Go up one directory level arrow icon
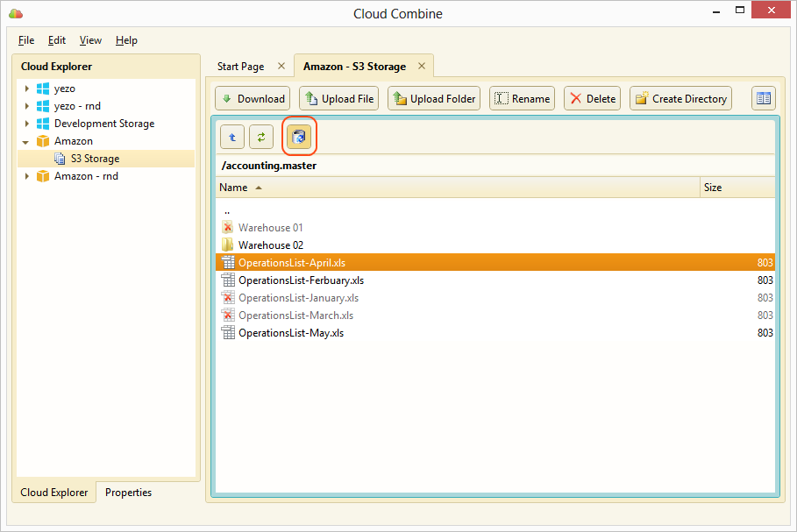The width and height of the screenshot is (797, 532). (x=232, y=138)
